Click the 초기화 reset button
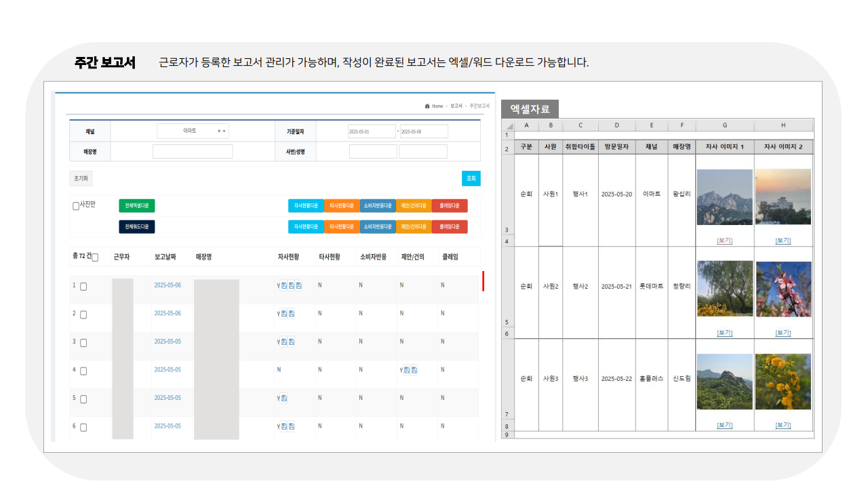 82,178
